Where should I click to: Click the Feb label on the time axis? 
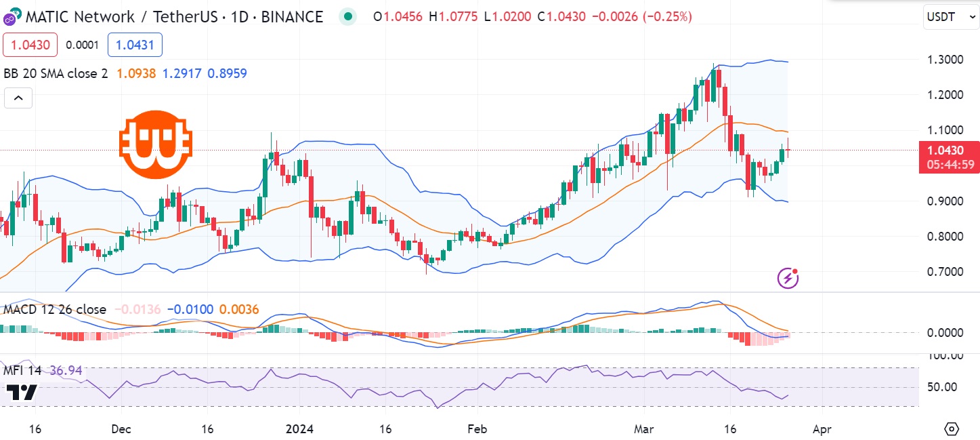pyautogui.click(x=477, y=429)
